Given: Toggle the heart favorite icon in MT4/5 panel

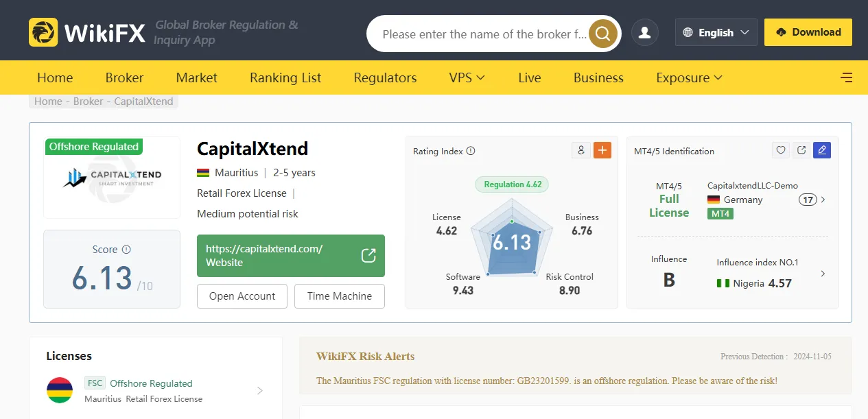Looking at the screenshot, I should click(780, 149).
